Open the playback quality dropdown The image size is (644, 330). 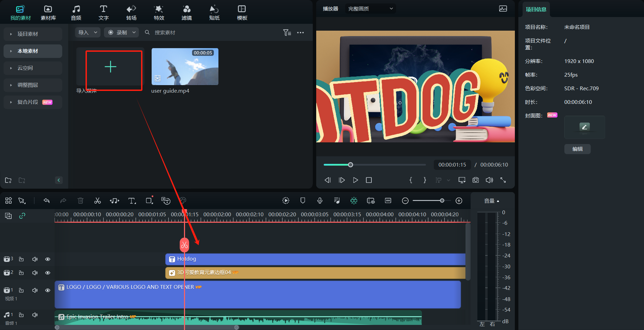[370, 9]
